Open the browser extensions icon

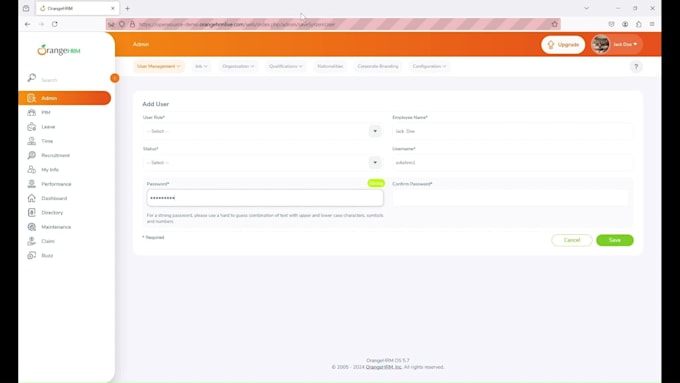638,24
